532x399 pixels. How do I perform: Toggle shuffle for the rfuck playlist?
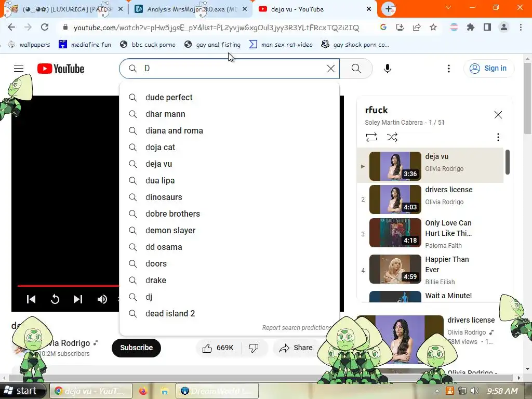point(392,137)
